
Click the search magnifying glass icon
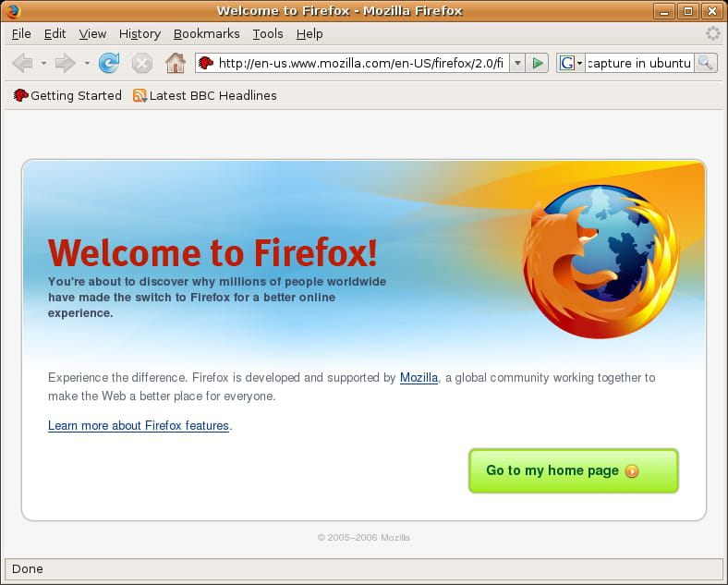tap(706, 63)
